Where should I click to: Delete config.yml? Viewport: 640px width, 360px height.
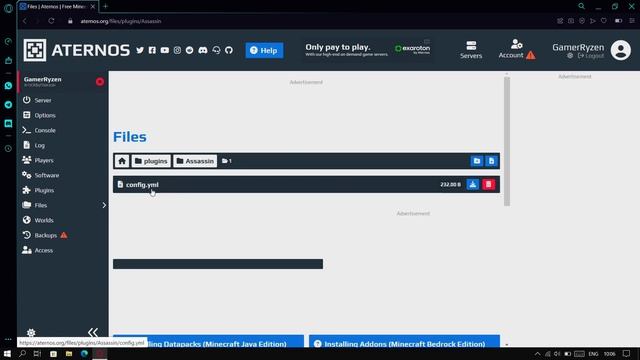(489, 184)
